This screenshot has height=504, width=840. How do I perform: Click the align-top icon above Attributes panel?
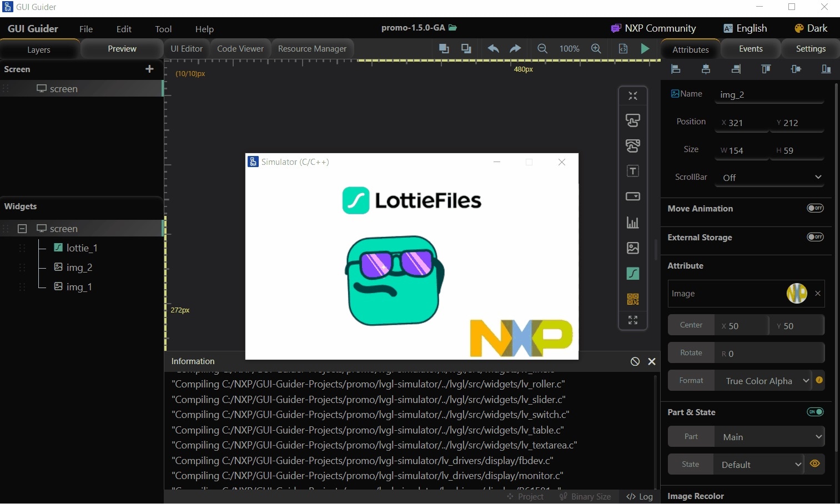click(766, 69)
